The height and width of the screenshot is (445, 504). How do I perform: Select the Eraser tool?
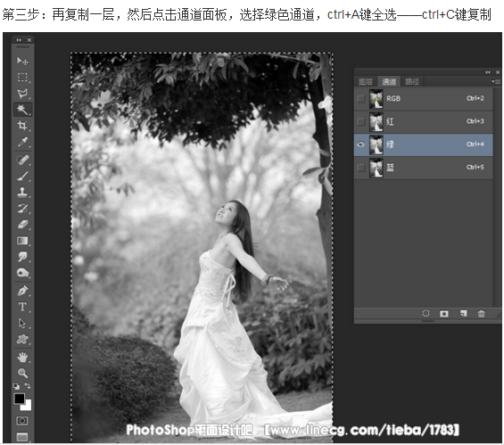[x=22, y=224]
